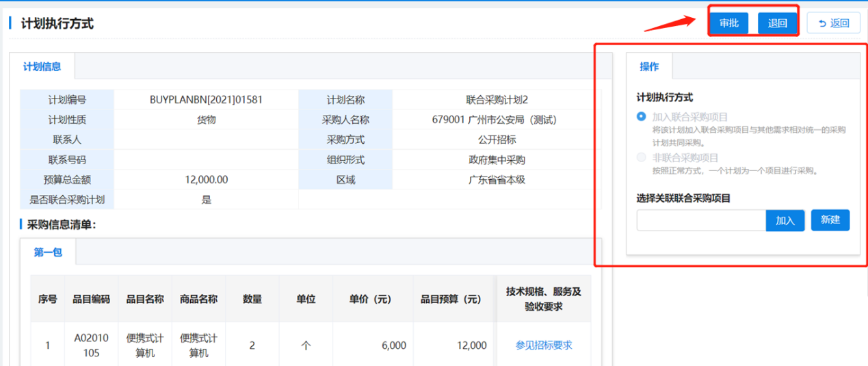Select the 加入联合采购项目 radio option
Viewport: 868px width, 366px height.
[x=641, y=117]
